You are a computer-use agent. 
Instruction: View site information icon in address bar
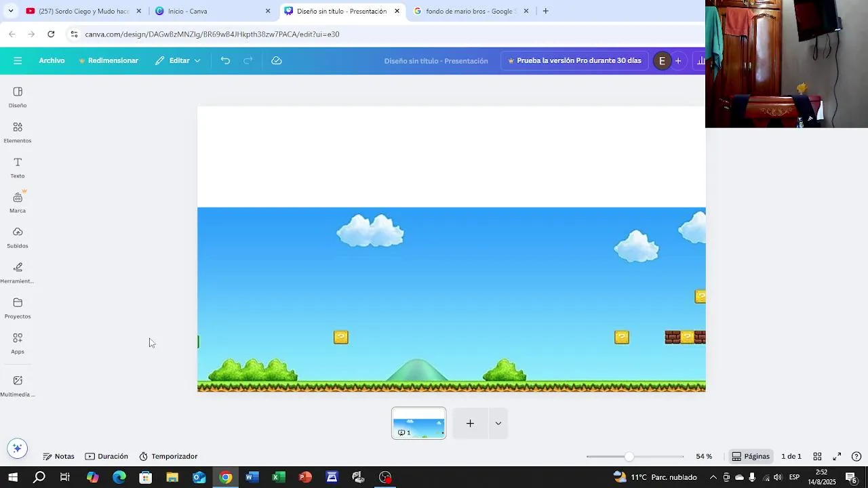pyautogui.click(x=74, y=34)
